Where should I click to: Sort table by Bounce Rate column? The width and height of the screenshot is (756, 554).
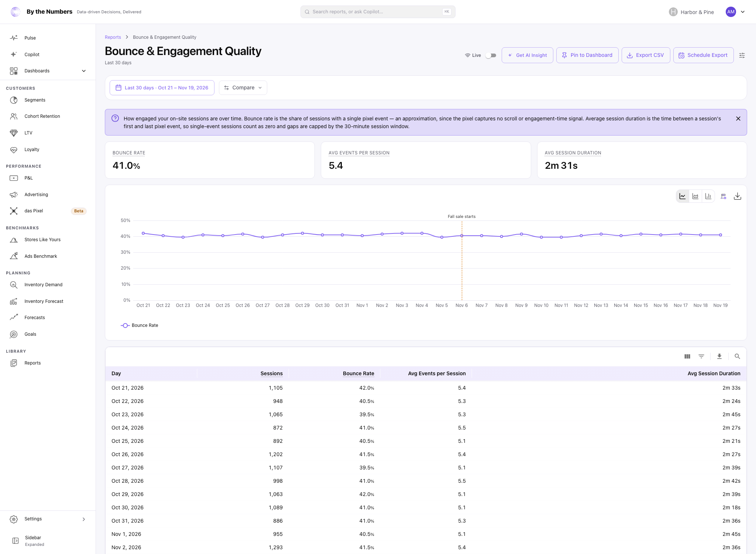point(358,373)
